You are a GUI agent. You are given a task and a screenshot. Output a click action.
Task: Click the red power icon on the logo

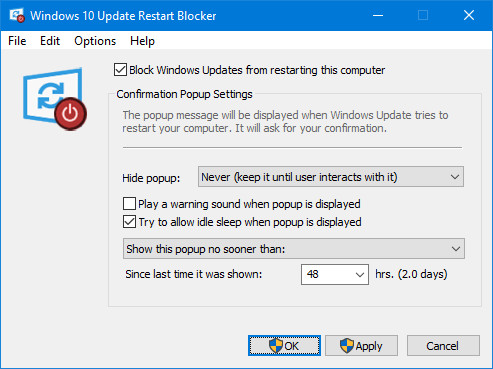point(71,114)
